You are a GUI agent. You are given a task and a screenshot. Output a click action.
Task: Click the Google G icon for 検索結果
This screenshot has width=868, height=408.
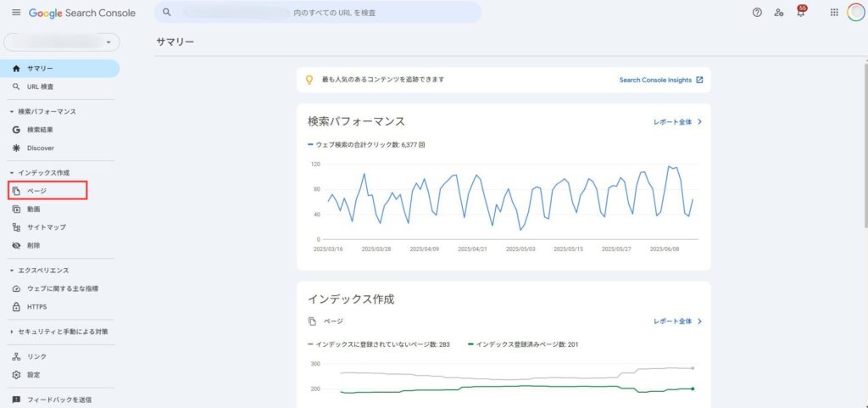click(x=16, y=130)
